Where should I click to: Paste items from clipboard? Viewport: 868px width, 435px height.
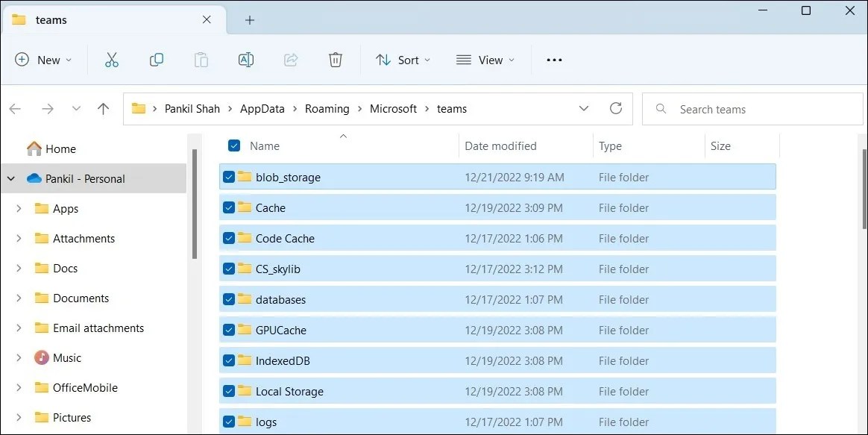point(201,60)
